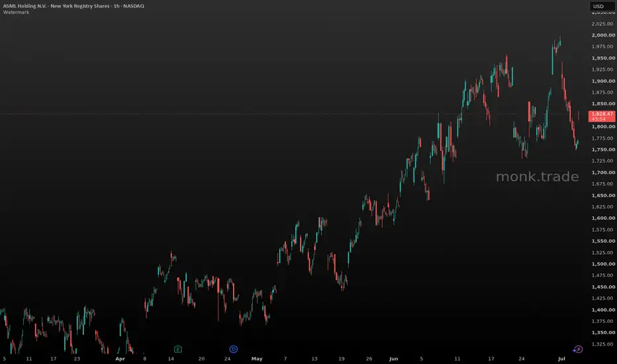Click the 1,900.00 price axis label

(603, 81)
